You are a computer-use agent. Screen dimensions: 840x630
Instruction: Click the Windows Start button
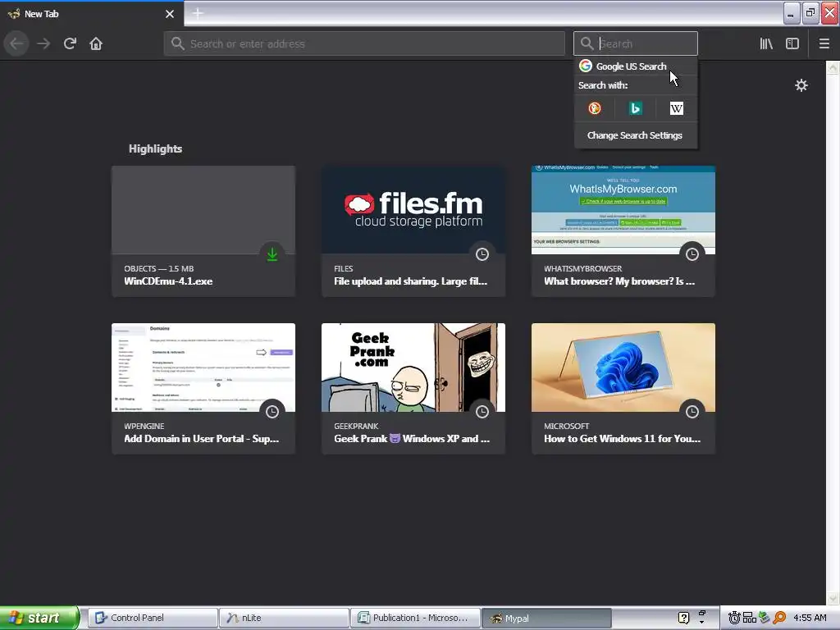[x=39, y=618]
